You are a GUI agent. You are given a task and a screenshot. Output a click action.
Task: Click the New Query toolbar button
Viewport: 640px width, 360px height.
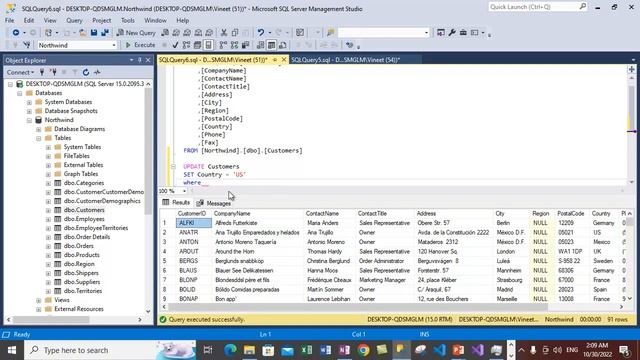point(136,33)
